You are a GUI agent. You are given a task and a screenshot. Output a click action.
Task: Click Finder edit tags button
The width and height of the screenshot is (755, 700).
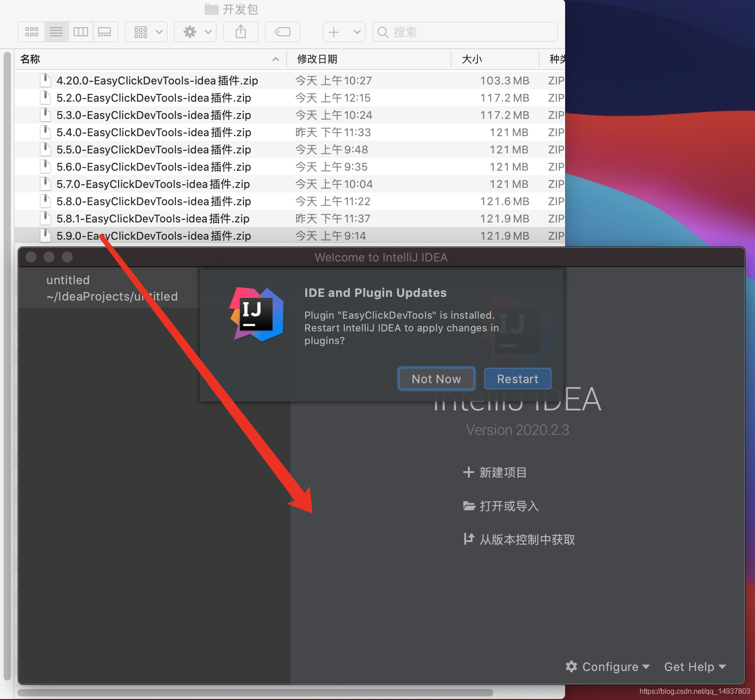(283, 32)
